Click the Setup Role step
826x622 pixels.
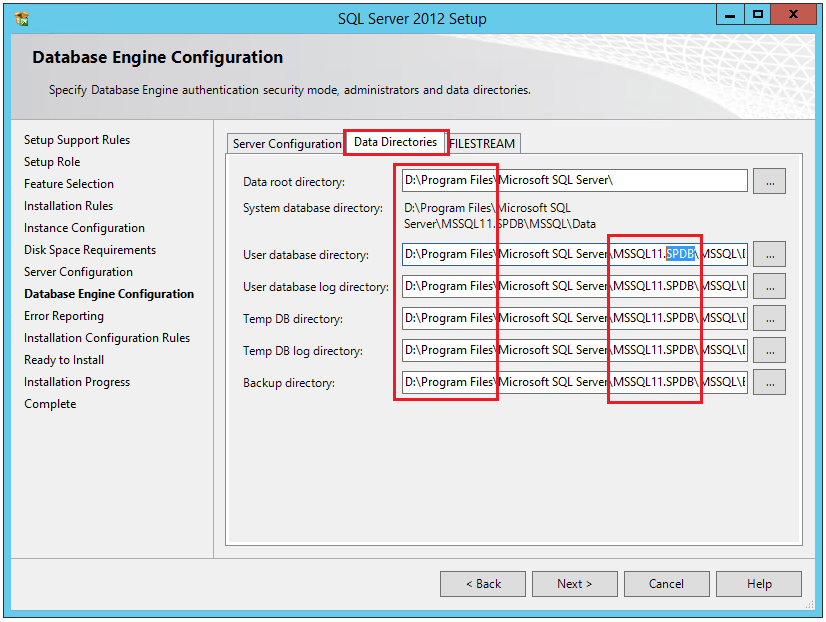[x=52, y=162]
